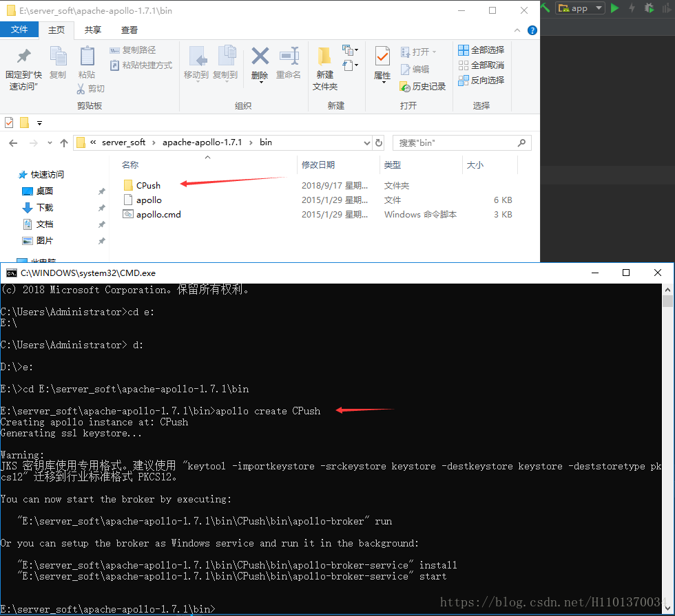The image size is (675, 616).
Task: Select the CPush folder
Action: (149, 185)
